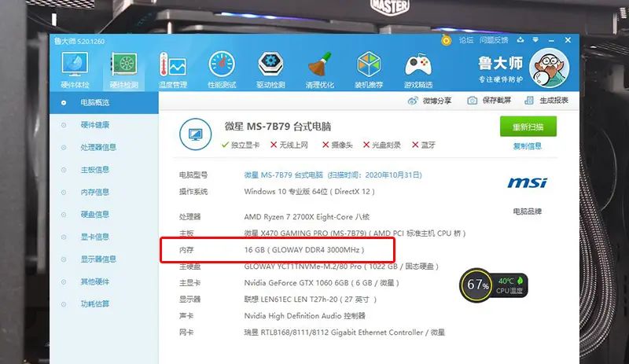
Task: Click 保存截屏 to save a screenshot
Action: point(489,101)
